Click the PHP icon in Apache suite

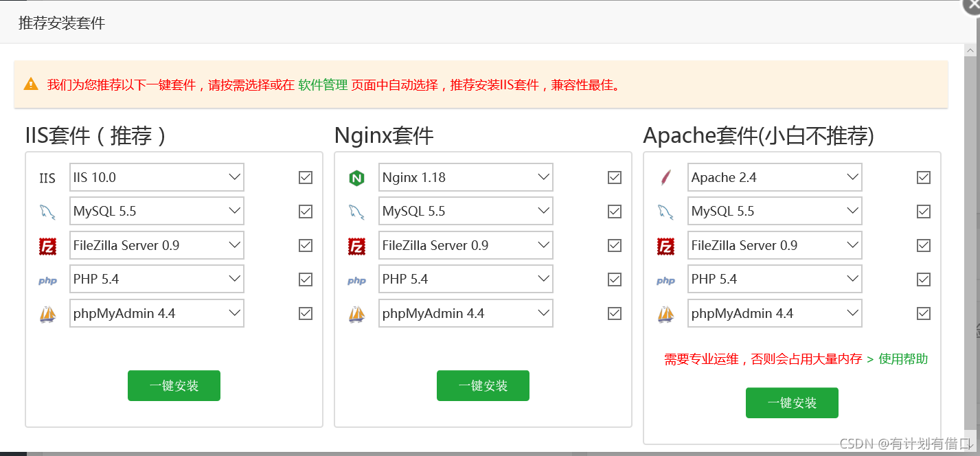(x=665, y=281)
